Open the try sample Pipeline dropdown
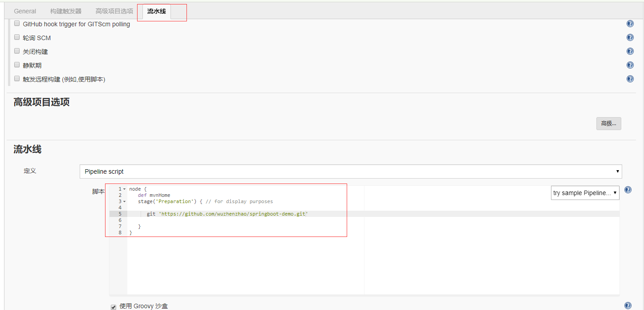 [585, 193]
